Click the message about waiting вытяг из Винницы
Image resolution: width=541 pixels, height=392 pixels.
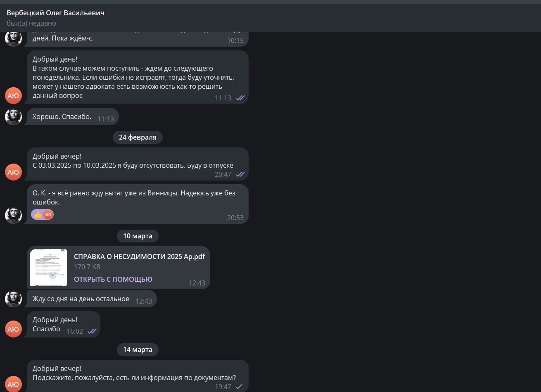[x=138, y=204]
